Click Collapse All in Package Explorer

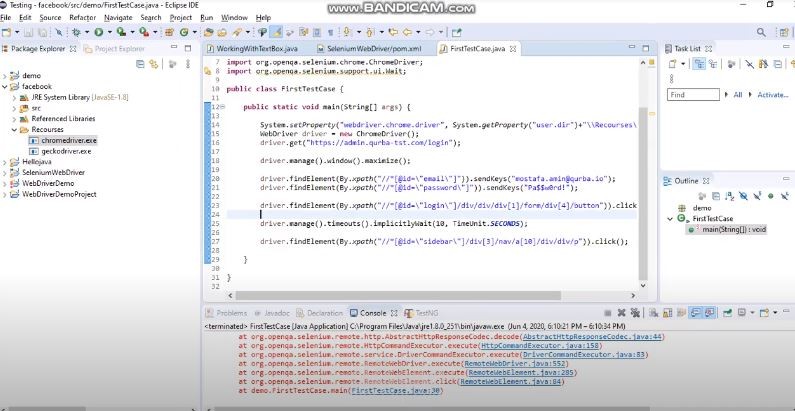click(140, 64)
